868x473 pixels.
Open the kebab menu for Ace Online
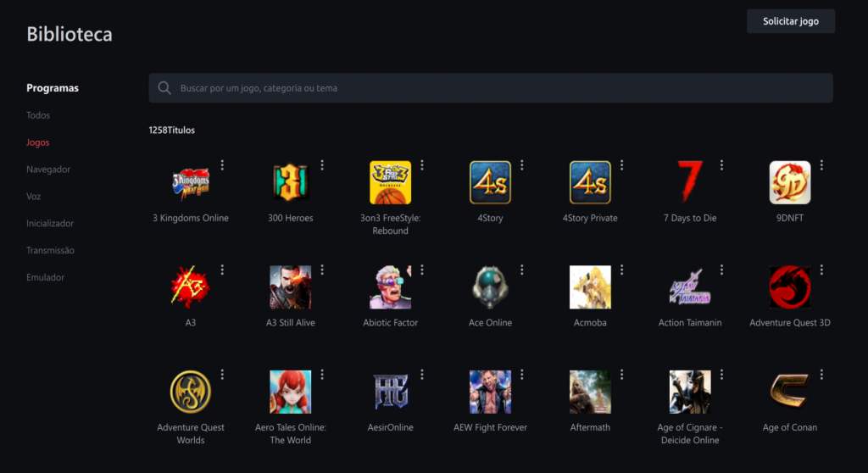point(522,270)
